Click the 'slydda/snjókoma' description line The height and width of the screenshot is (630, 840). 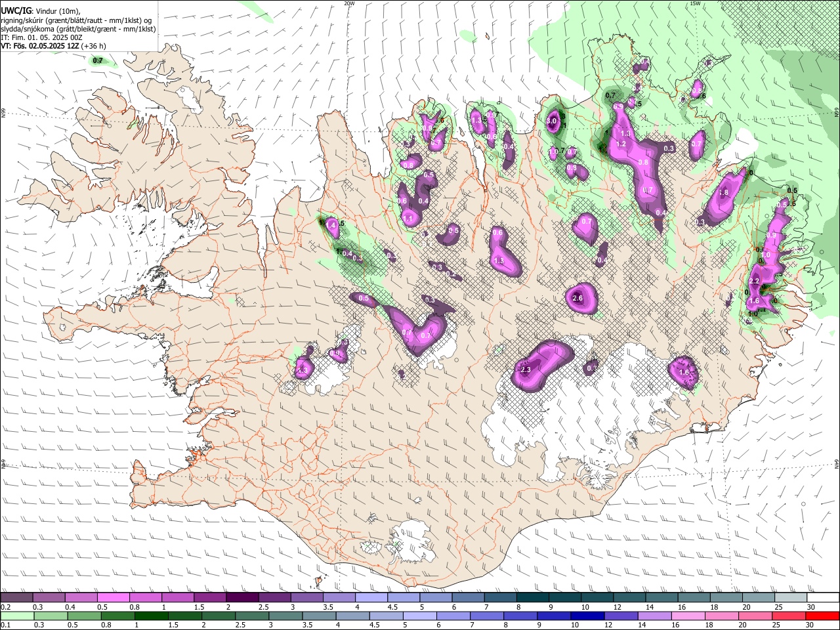(78, 29)
